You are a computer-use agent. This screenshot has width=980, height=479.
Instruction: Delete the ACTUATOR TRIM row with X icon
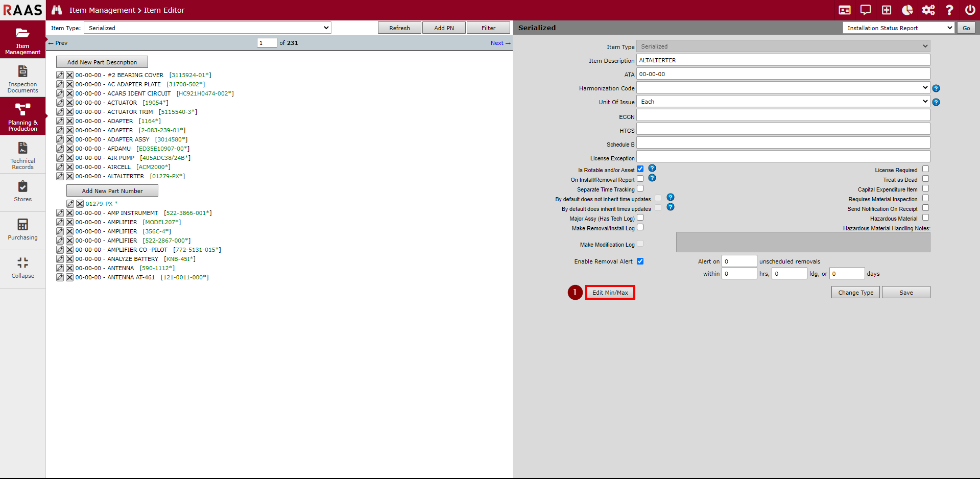pos(70,112)
